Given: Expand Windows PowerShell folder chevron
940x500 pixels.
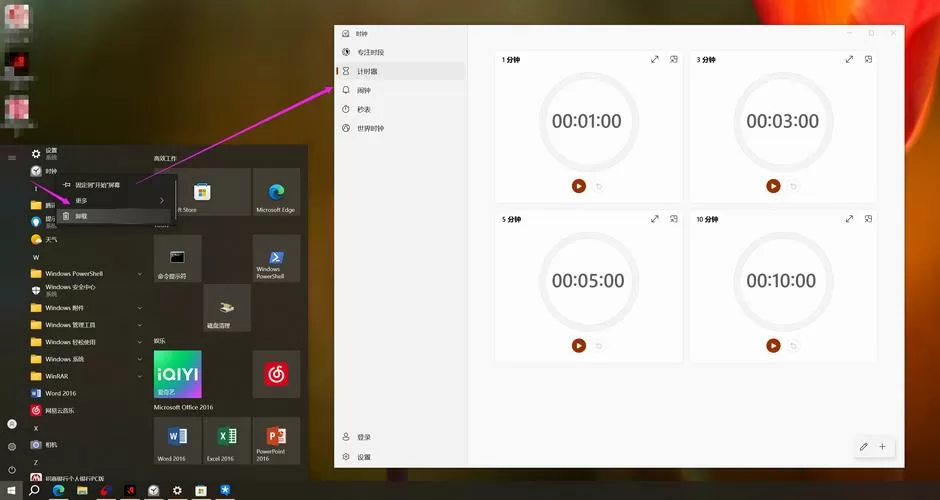Looking at the screenshot, I should pyautogui.click(x=140, y=274).
